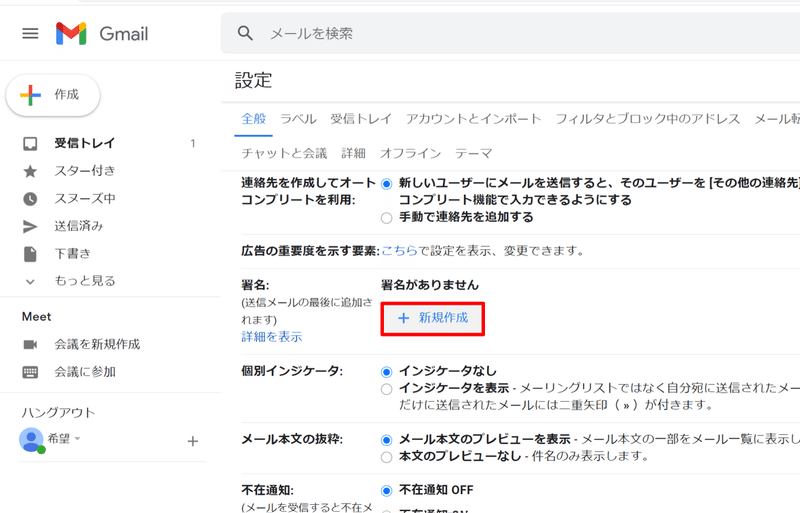Open 受信トレイ in the sidebar
Viewport: 800px width, 513px height.
[85, 143]
